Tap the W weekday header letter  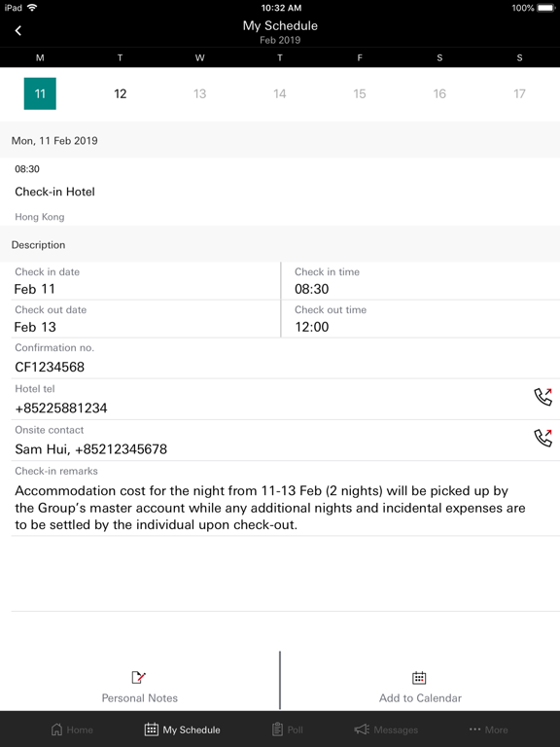[200, 57]
